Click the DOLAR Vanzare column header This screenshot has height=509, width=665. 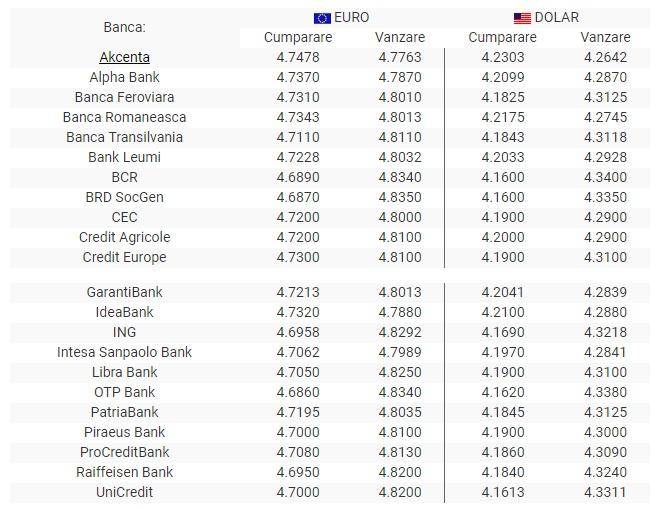point(605,37)
